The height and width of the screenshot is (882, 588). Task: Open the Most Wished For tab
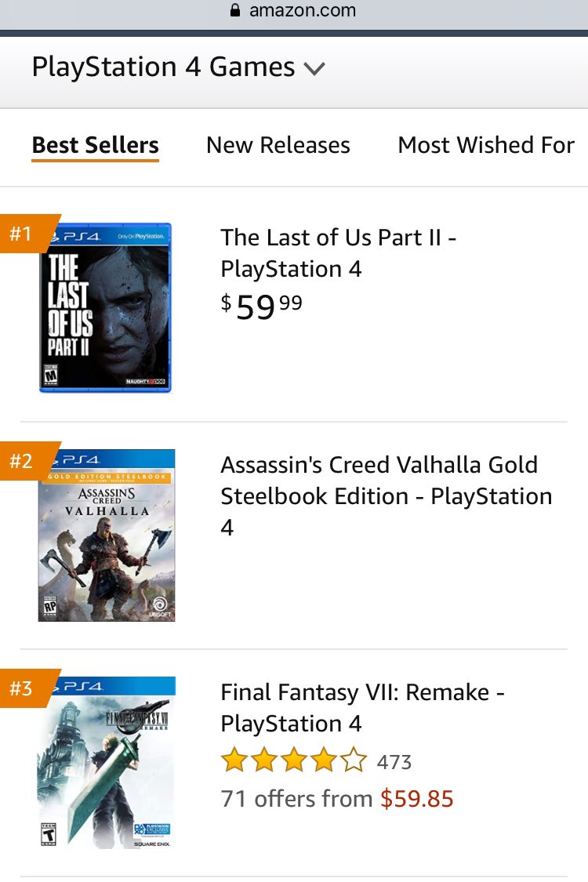pyautogui.click(x=485, y=145)
